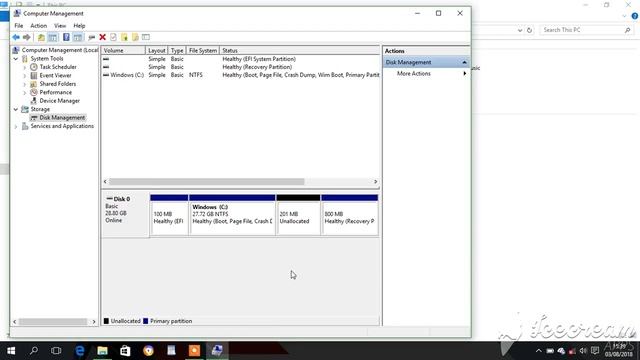Screen dimensions: 640x360
Task: Select the Recovery Partition volume row
Action: click(241, 67)
